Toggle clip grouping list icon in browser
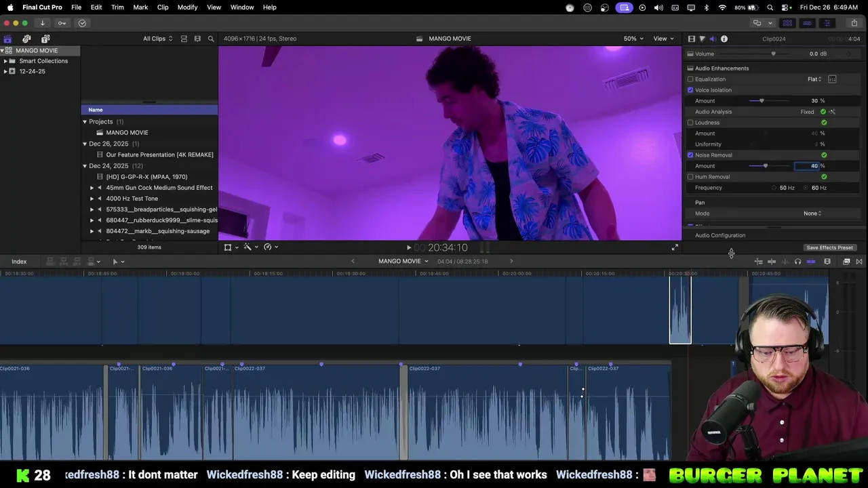The height and width of the screenshot is (488, 868). (x=184, y=39)
